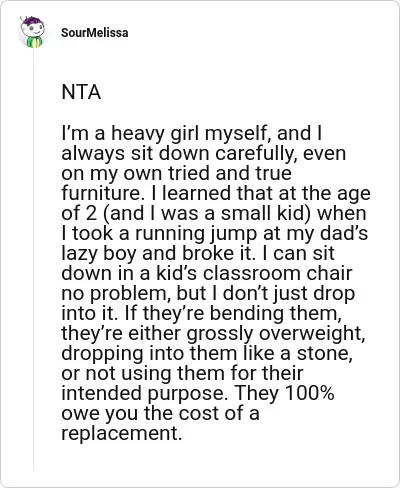Click the words "classroom chair"
Screen dimensions: 400x488
tap(277, 273)
